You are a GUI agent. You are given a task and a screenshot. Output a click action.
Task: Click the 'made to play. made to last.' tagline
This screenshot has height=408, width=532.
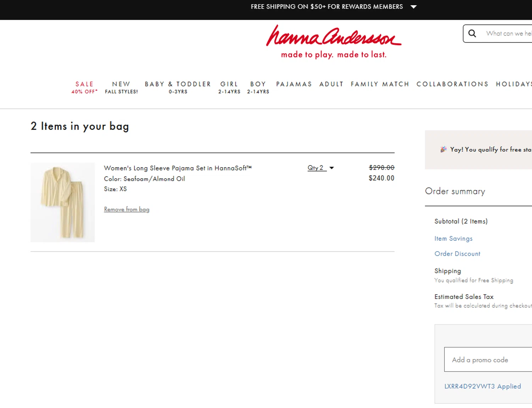tap(334, 55)
